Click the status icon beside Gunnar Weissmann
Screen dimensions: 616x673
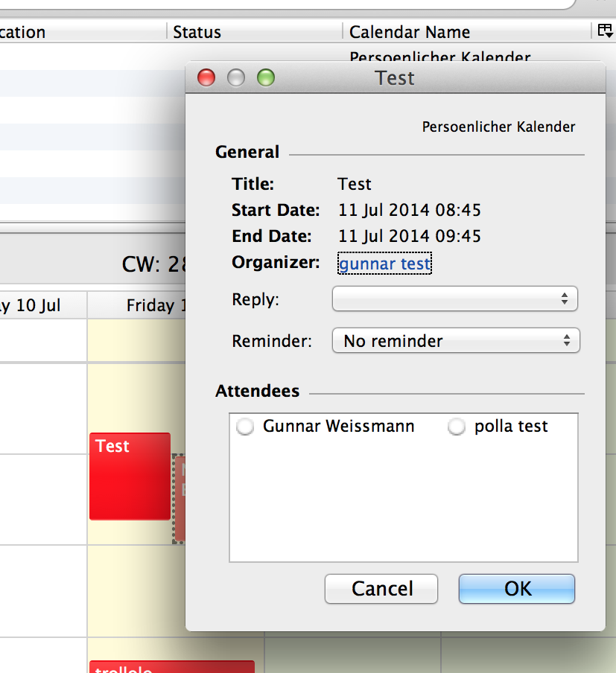244,427
